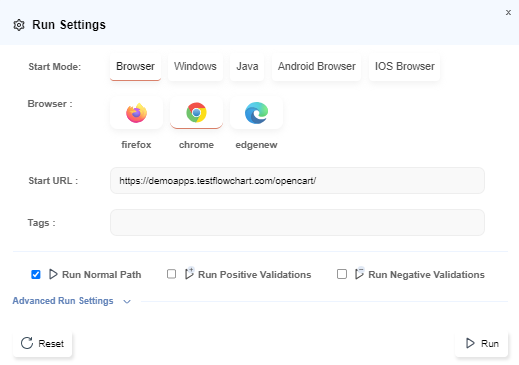Click the Run Normal Path label text
This screenshot has height=365, width=519.
point(102,275)
